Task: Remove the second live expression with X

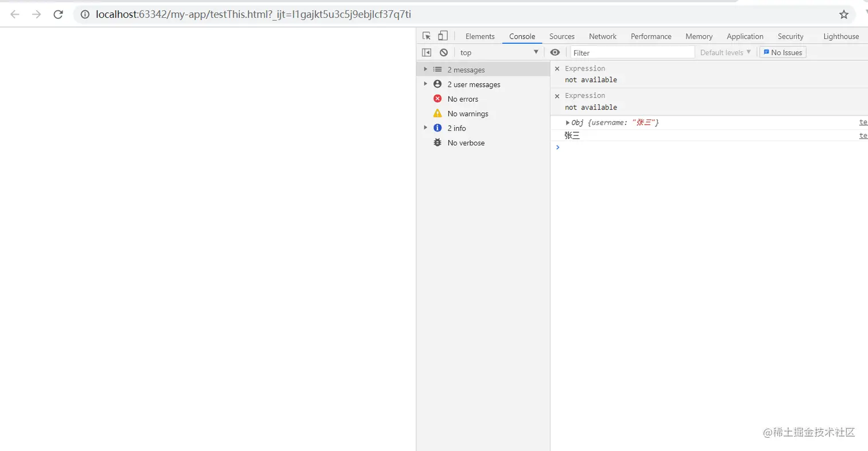Action: pyautogui.click(x=557, y=95)
